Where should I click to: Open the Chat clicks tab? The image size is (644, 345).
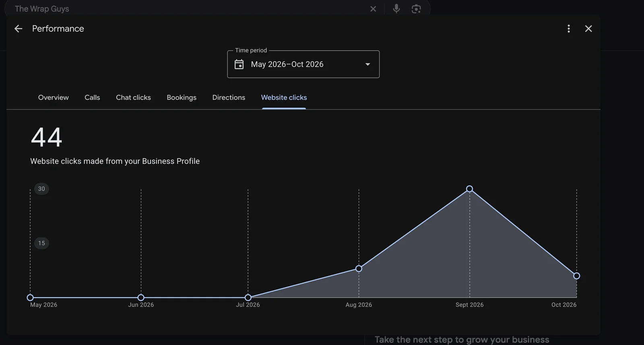pos(133,97)
